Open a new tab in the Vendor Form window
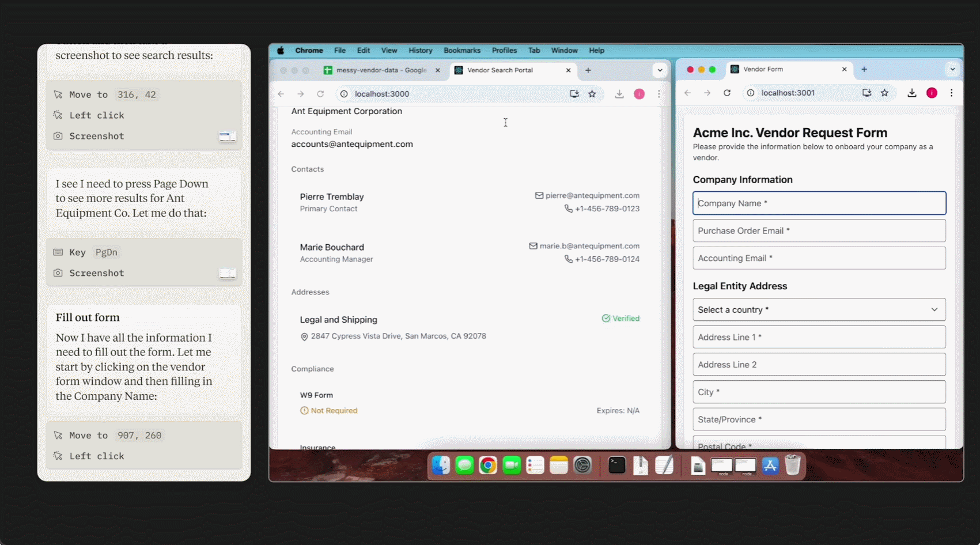This screenshot has height=545, width=980. 864,69
